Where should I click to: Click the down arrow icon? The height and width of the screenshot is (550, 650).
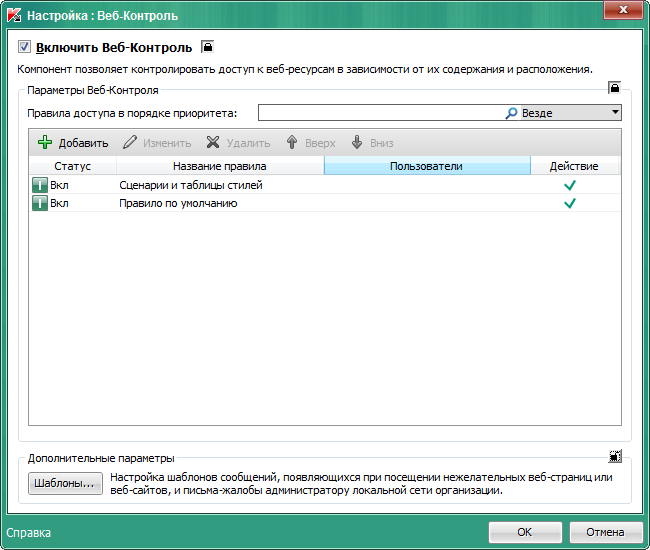(357, 142)
